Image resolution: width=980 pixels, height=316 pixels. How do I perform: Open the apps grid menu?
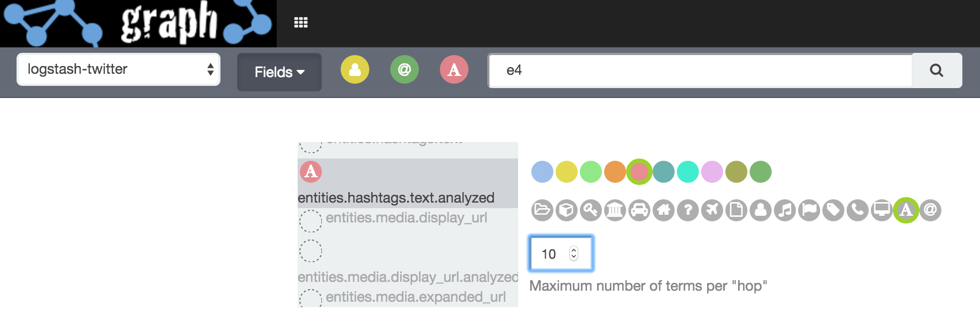pos(301,23)
